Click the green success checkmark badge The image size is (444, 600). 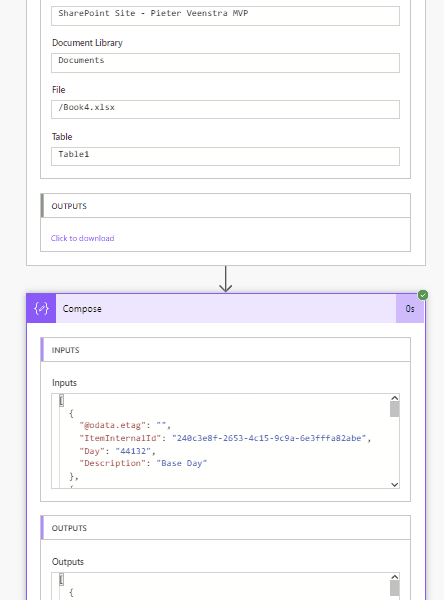coord(423,295)
